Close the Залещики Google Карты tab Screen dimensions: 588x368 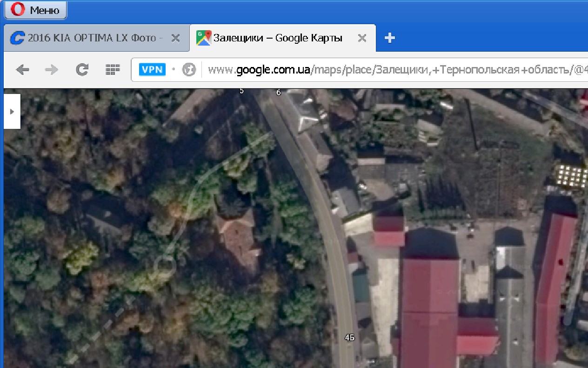[362, 38]
